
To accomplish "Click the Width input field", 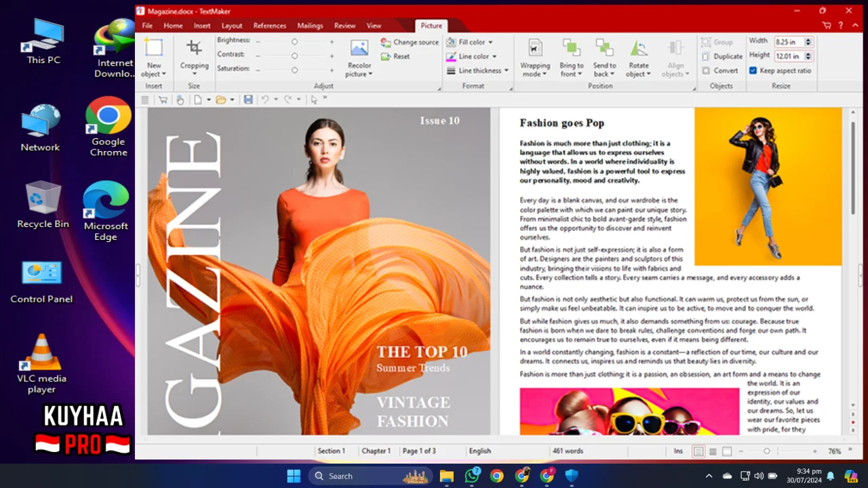I will (788, 41).
